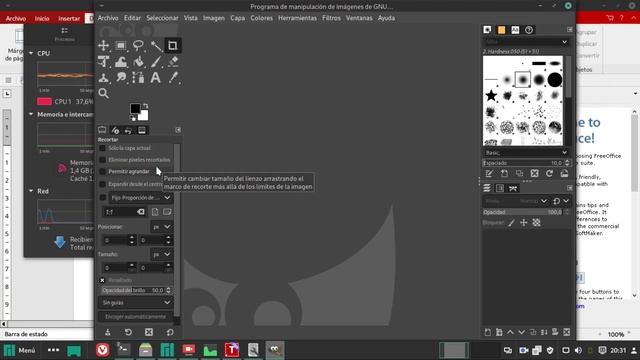The image size is (640, 360).
Task: Select the large solid black round brush
Action: (555, 80)
